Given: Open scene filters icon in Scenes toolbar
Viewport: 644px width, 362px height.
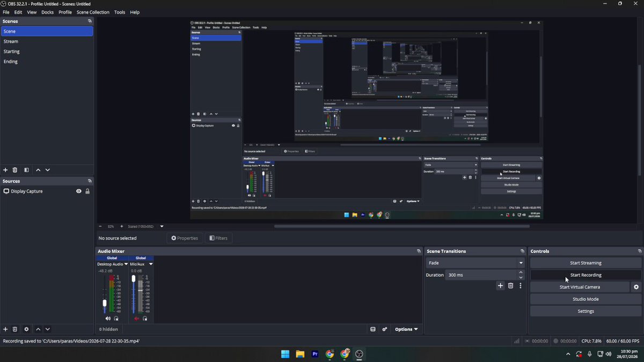Looking at the screenshot, I should pos(26,170).
